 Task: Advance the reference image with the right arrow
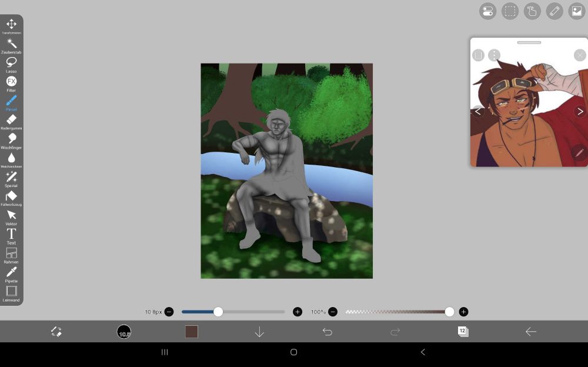click(x=579, y=111)
